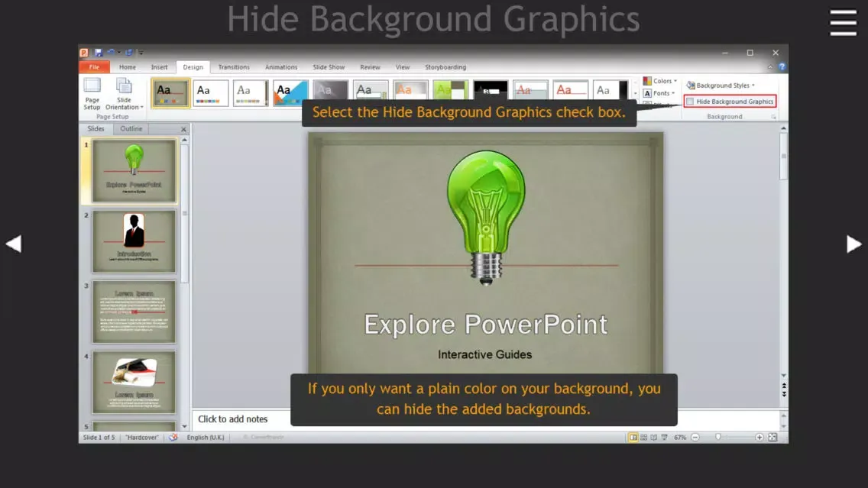Screen dimensions: 868x488
Task: Apply the blue and orange angled theme
Action: pyautogui.click(x=290, y=92)
